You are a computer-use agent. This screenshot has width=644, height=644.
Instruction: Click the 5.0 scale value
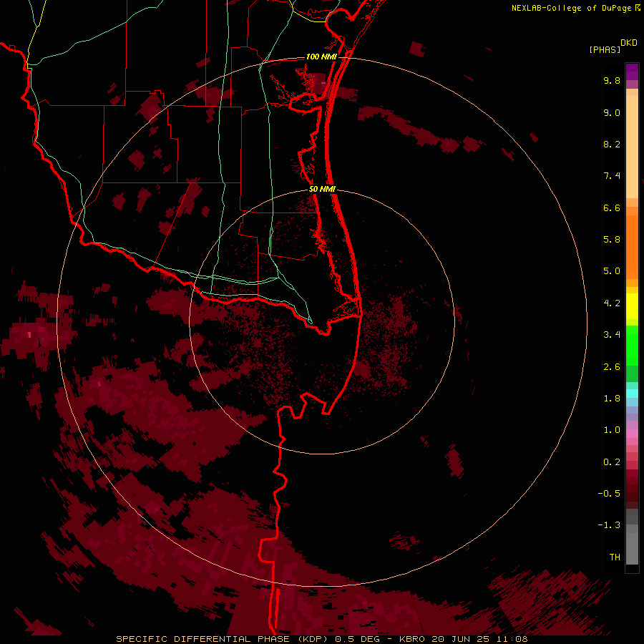point(612,271)
